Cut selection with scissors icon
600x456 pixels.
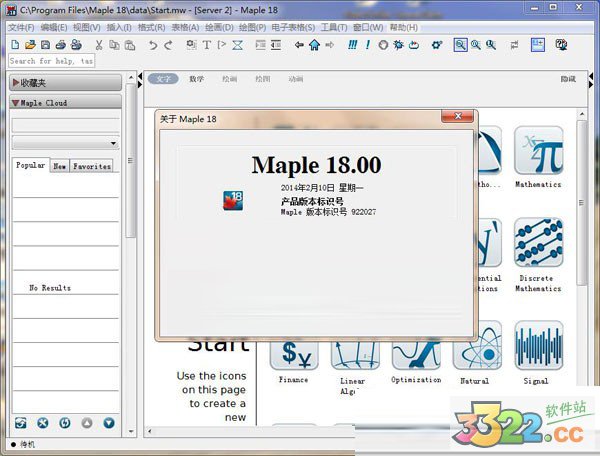pyautogui.click(x=99, y=45)
